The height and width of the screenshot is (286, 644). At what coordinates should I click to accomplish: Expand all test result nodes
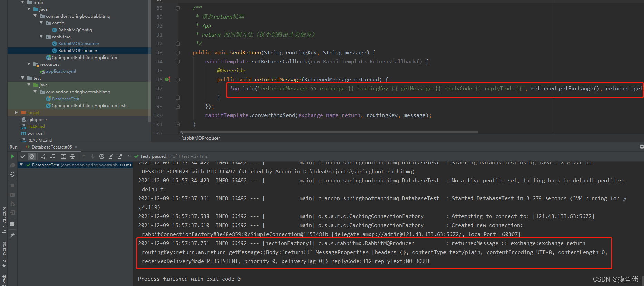click(x=64, y=156)
